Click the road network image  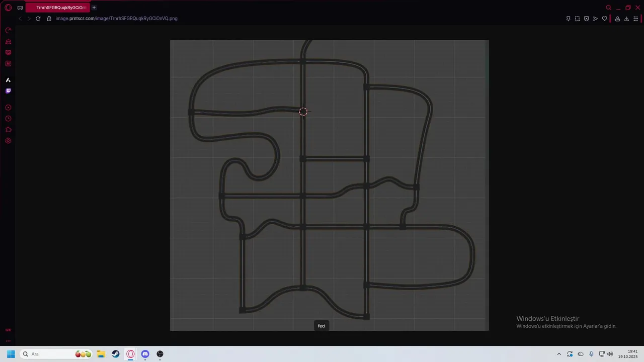pyautogui.click(x=330, y=186)
